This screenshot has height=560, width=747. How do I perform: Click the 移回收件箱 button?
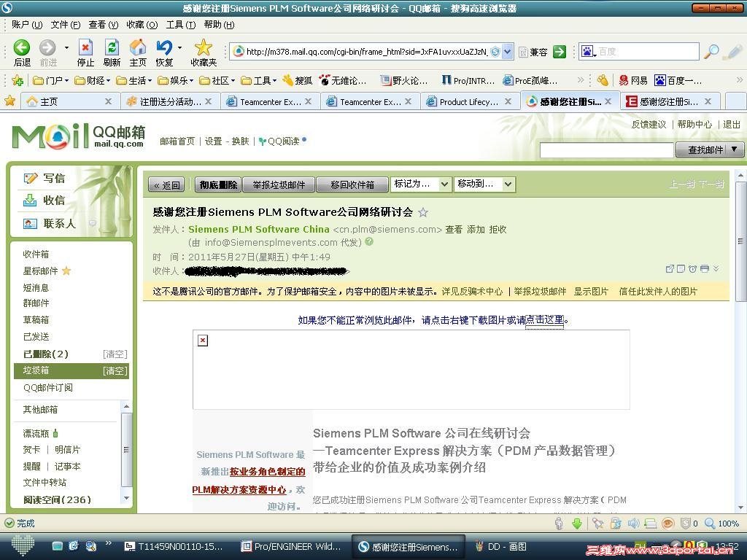point(352,184)
